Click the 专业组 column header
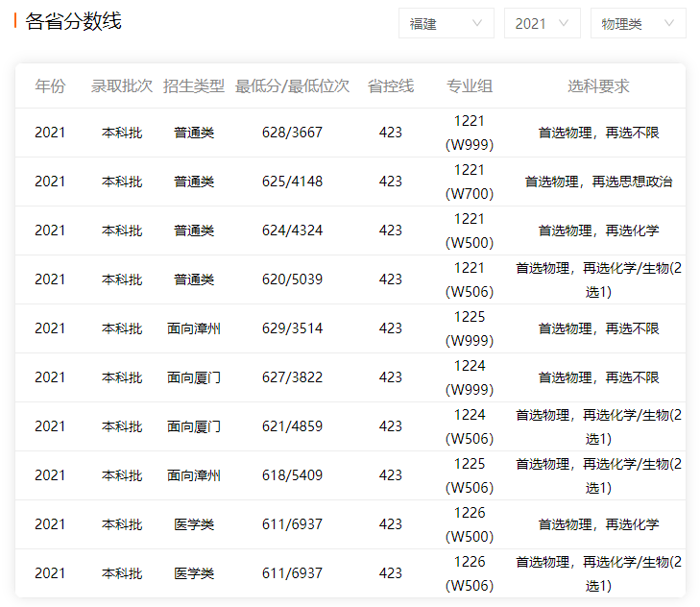This screenshot has height=607, width=700. point(470,85)
